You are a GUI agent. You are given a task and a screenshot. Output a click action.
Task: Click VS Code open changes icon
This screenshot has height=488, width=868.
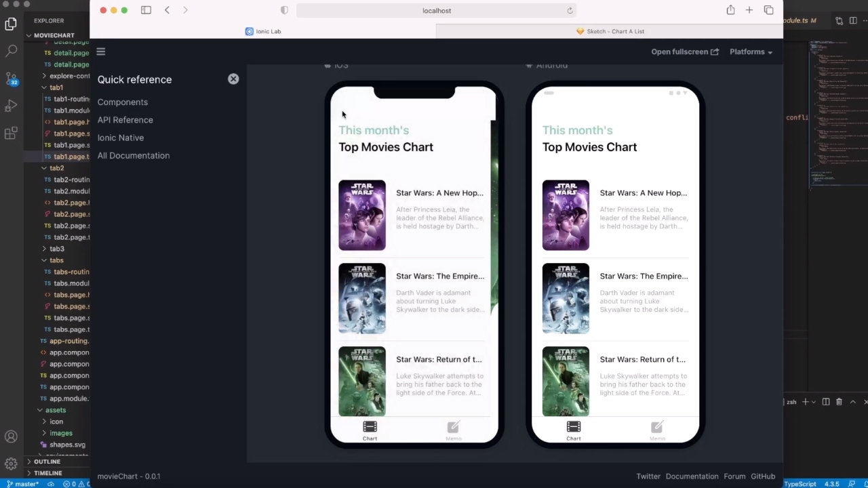point(839,21)
